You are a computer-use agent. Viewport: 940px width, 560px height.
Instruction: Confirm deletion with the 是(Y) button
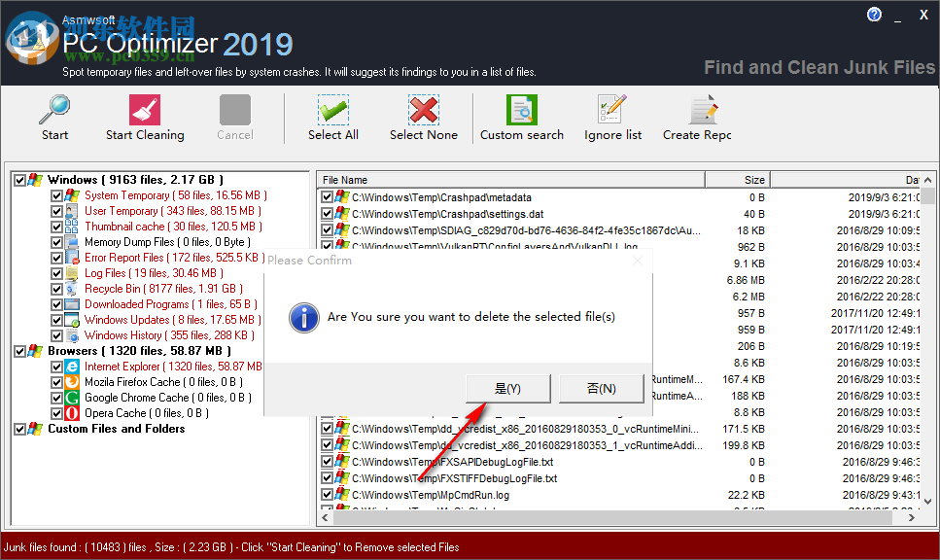pos(507,388)
